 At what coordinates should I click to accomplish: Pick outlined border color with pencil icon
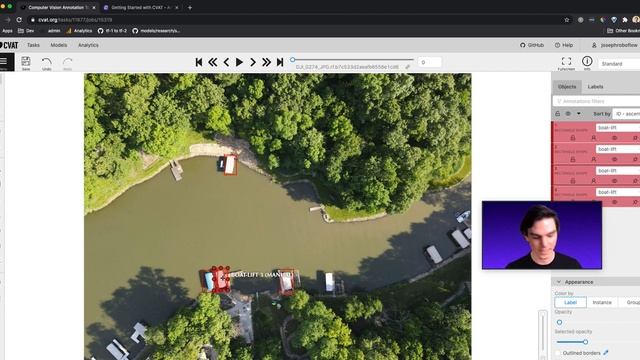click(x=606, y=353)
